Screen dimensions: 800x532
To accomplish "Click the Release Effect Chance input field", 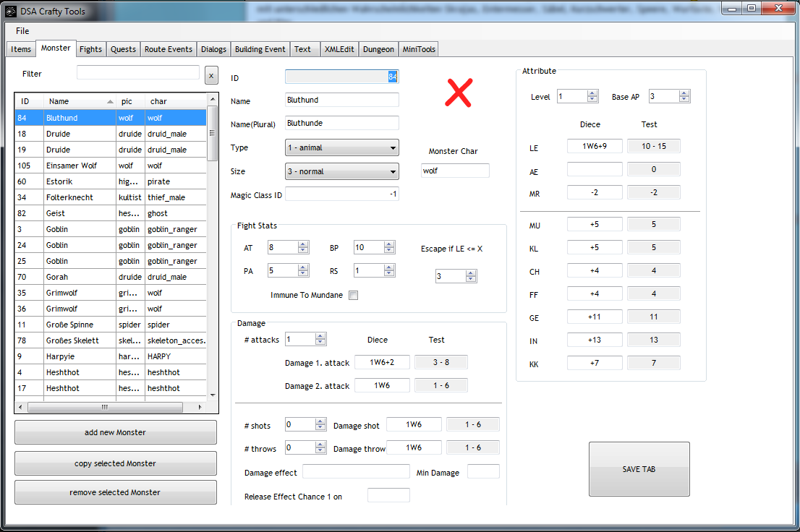I will (388, 495).
